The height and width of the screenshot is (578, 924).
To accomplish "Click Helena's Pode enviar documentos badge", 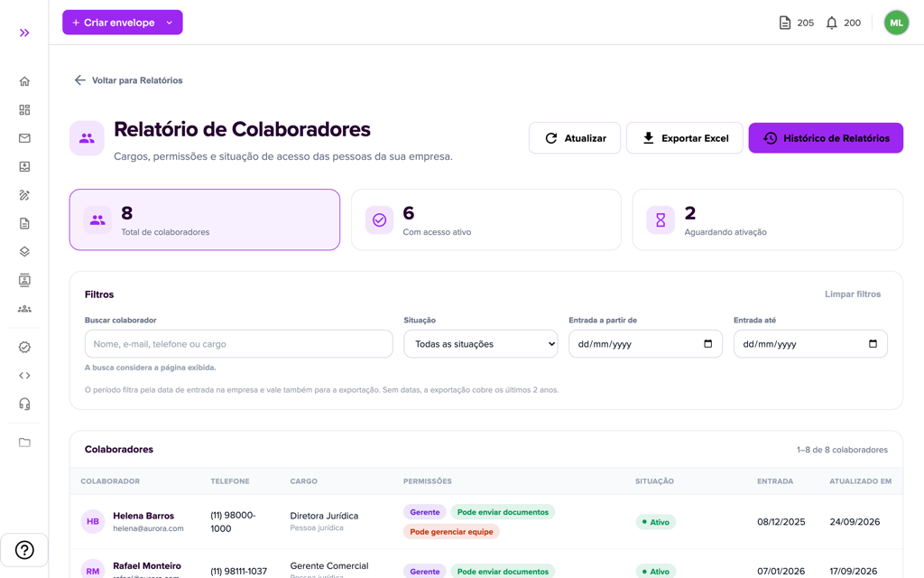I will pyautogui.click(x=503, y=512).
